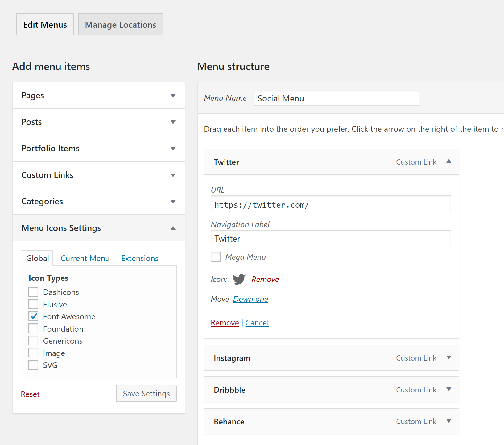Click the underlined Remove menu item link
Viewport: 504px width, 445px height.
(225, 323)
